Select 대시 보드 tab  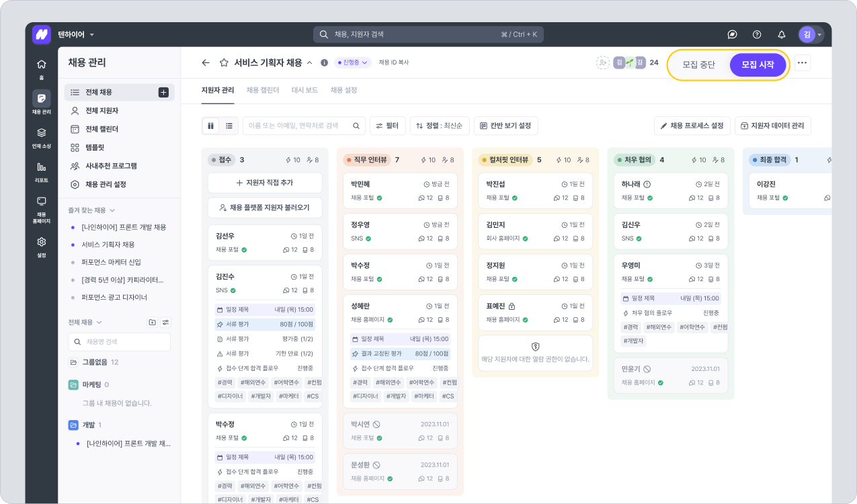click(x=304, y=90)
